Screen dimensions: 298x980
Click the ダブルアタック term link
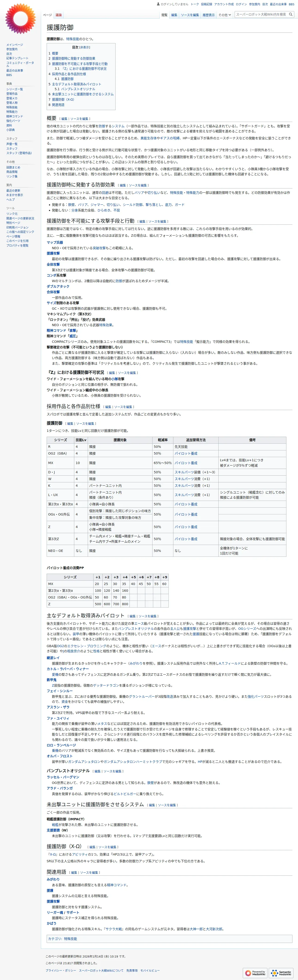click(x=58, y=287)
